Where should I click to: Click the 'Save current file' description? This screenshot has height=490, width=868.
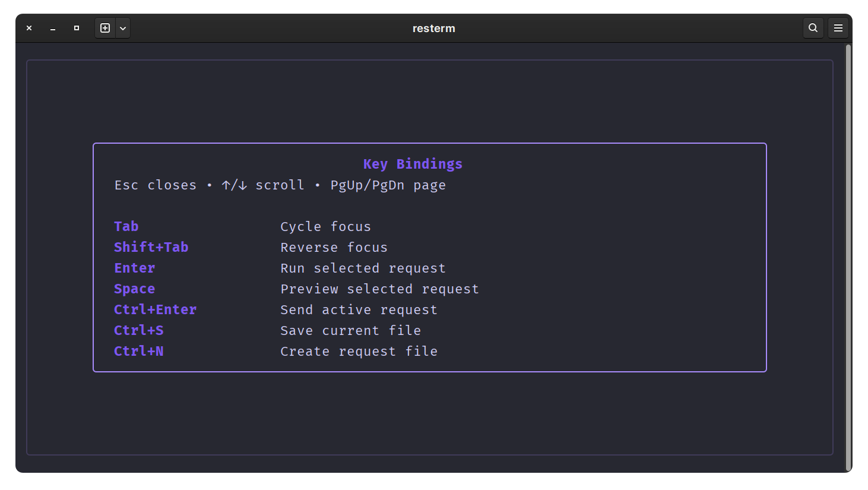[x=350, y=330]
